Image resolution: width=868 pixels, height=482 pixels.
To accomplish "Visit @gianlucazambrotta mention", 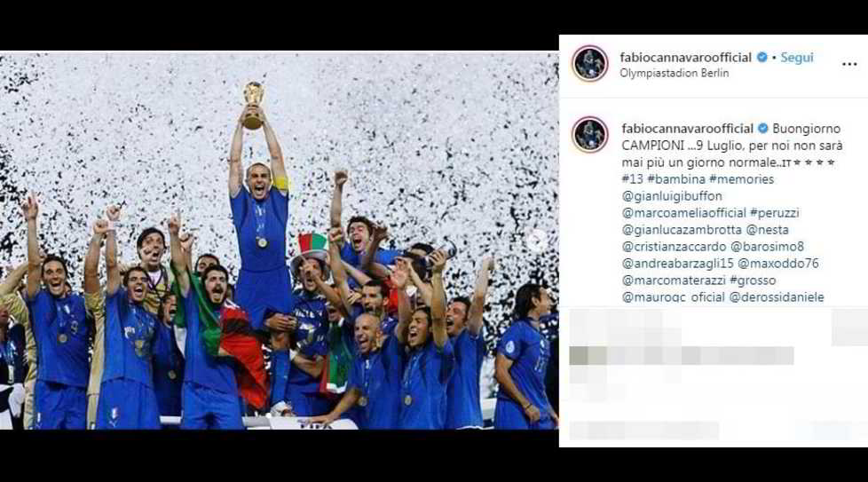I will (682, 230).
